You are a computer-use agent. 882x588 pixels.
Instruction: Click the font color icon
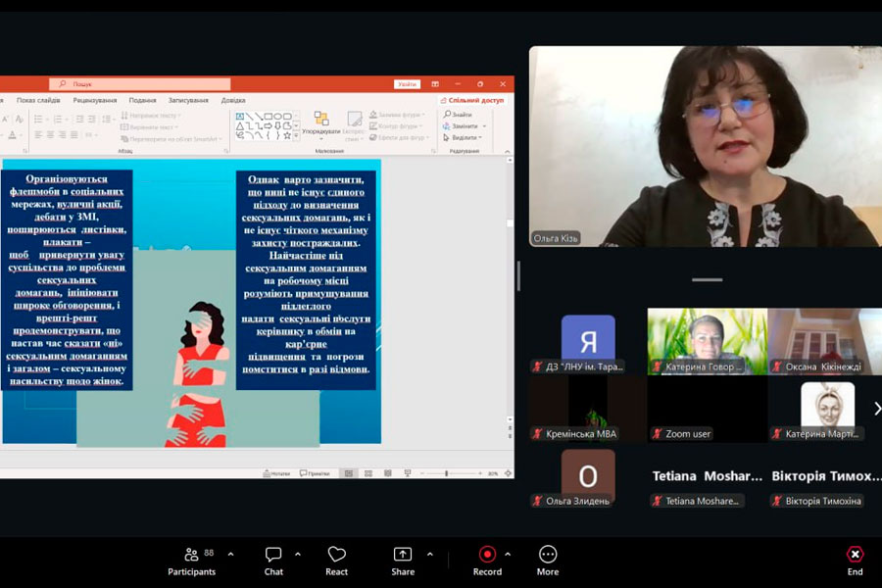click(13, 135)
